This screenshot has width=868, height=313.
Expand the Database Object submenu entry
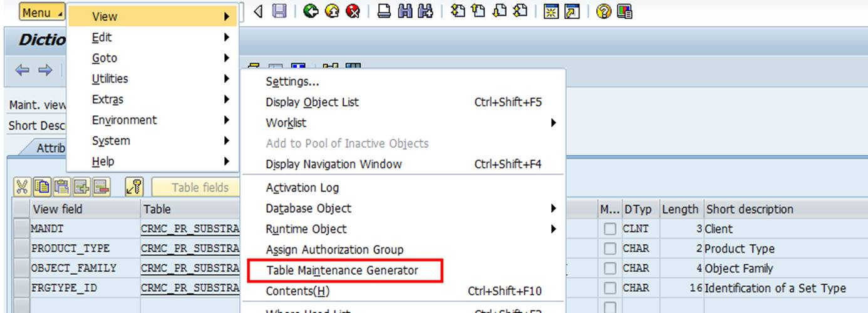(403, 208)
